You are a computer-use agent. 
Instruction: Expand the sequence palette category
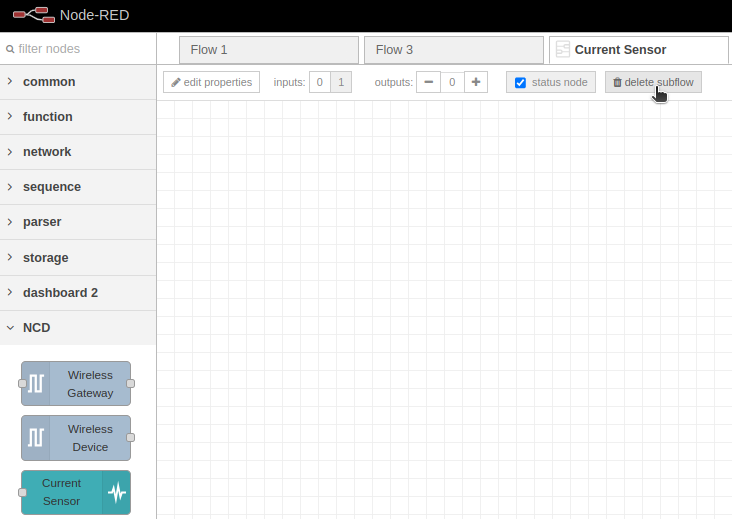coord(78,187)
